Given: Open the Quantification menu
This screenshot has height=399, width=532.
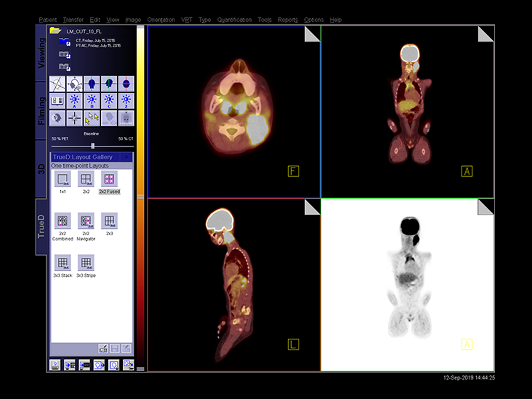Looking at the screenshot, I should coord(235,20).
